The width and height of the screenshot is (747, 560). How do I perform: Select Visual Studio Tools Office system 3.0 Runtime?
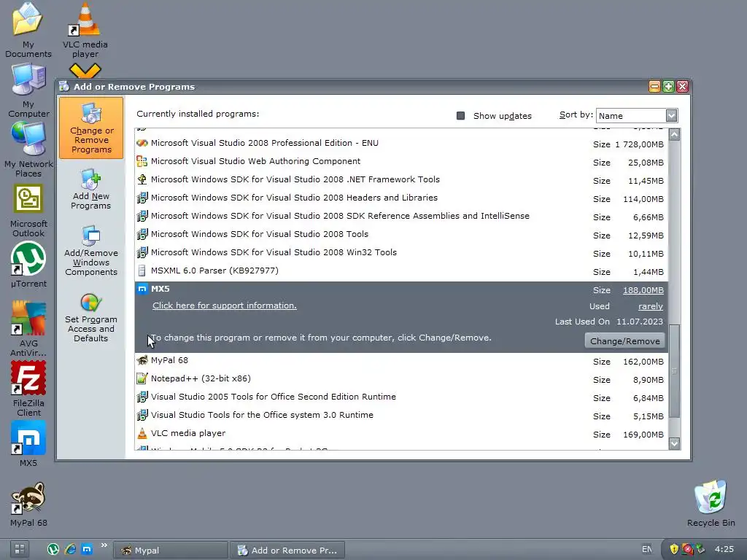[401, 415]
